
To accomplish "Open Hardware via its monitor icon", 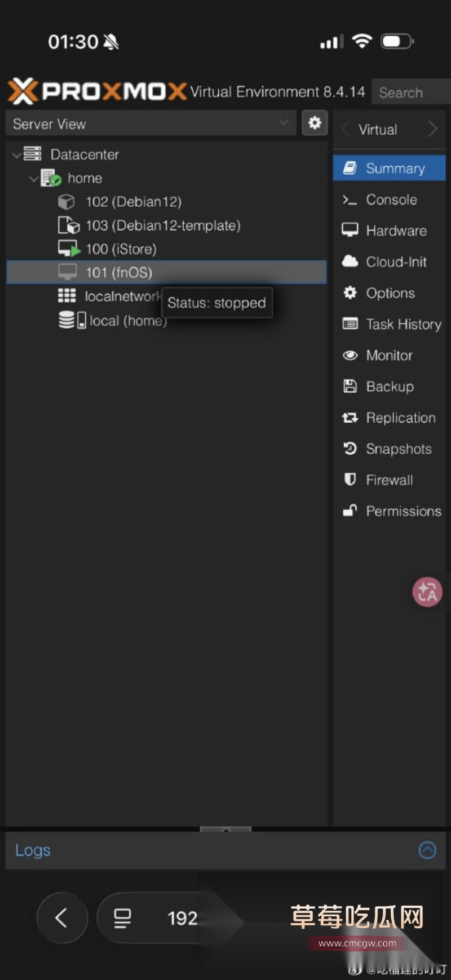I will pyautogui.click(x=350, y=230).
